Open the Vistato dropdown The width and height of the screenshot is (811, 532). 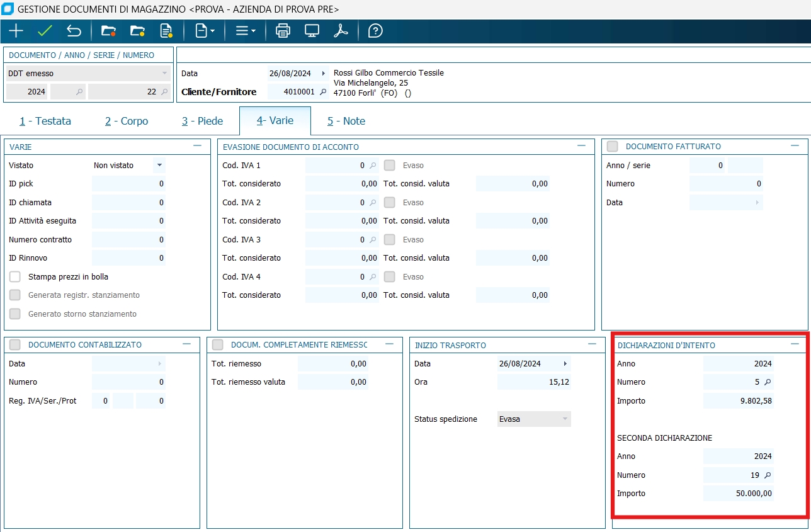pos(159,166)
